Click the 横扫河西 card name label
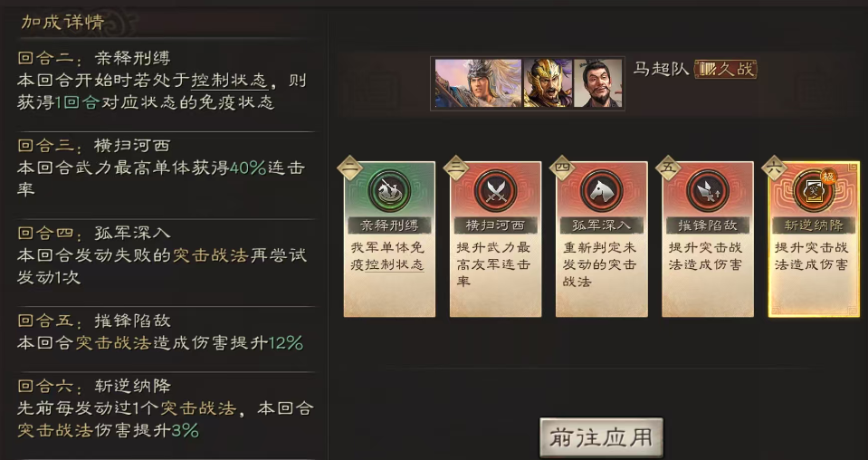The image size is (868, 460). coord(495,225)
